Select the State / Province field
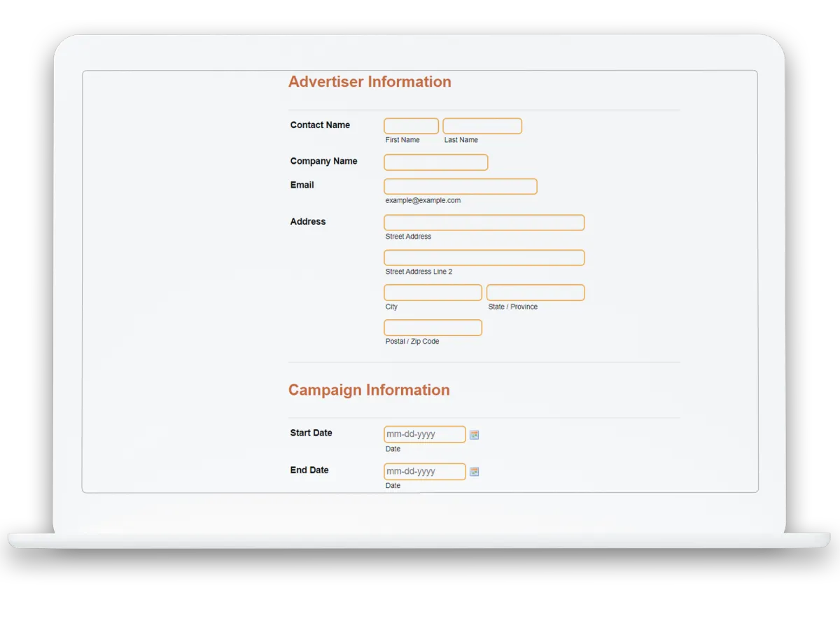This screenshot has width=840, height=630. click(x=535, y=293)
